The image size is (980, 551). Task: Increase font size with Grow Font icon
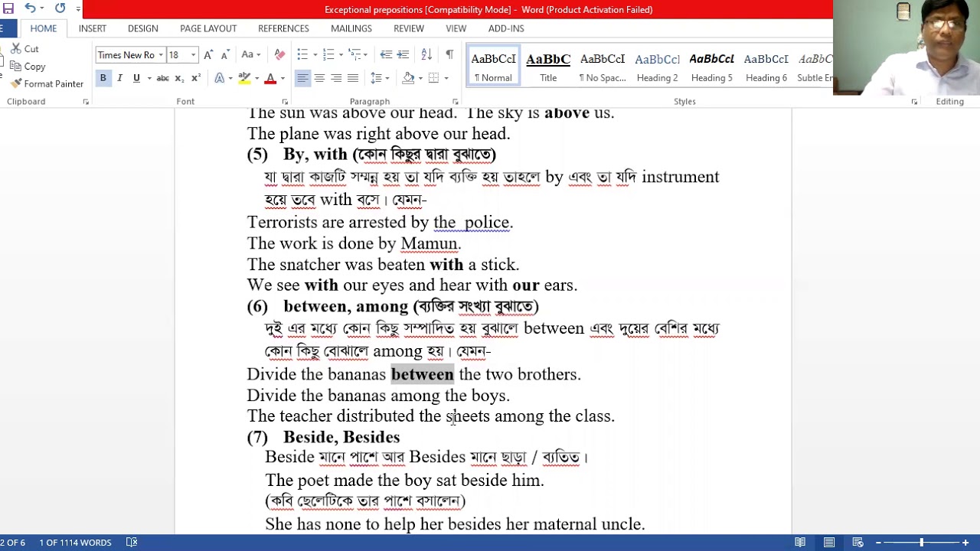[208, 55]
